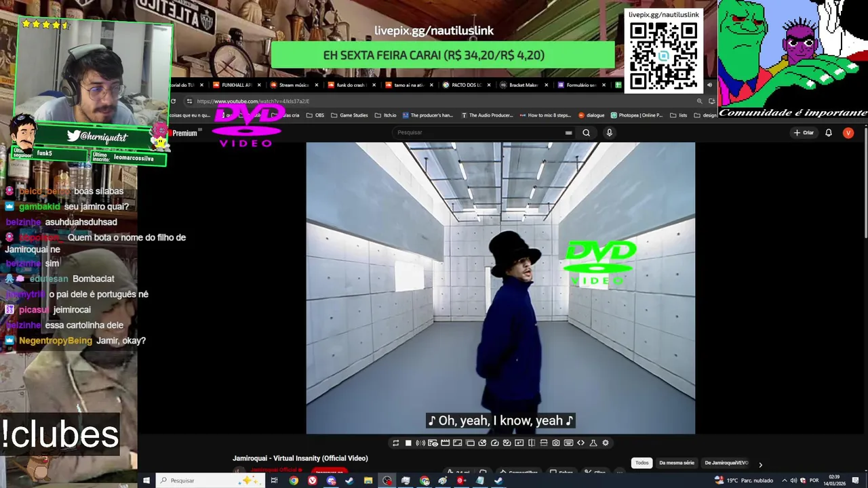This screenshot has width=868, height=488.
Task: Click the camera screenshot icon in the player toolbar
Action: (x=556, y=443)
